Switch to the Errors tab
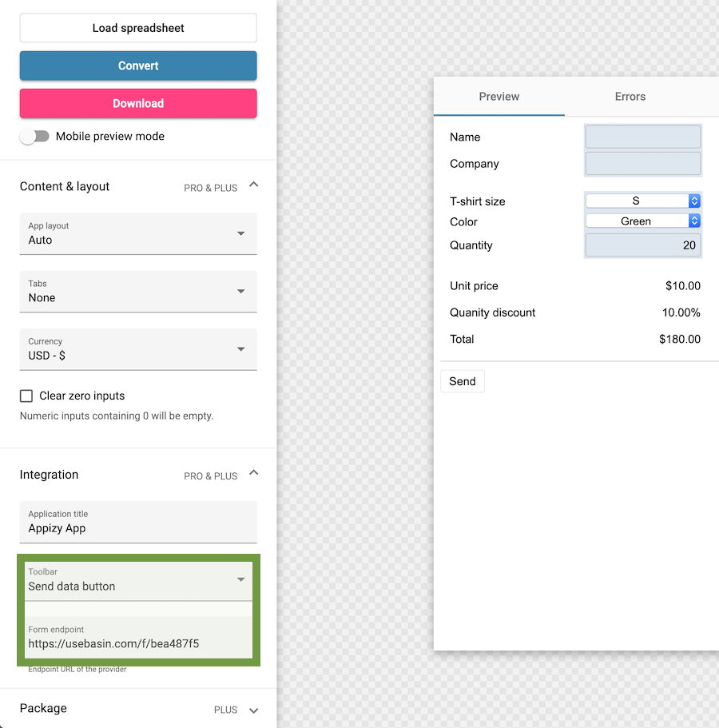 [630, 97]
